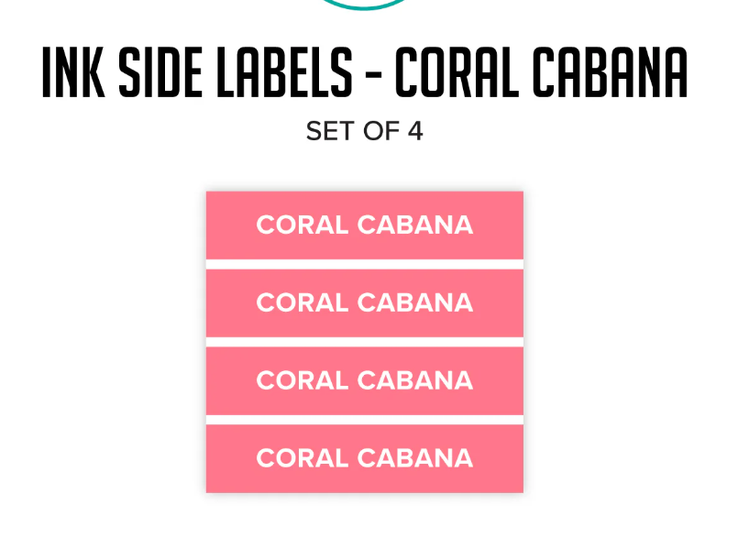Click white divider between third and fourth labels
Image resolution: width=738 pixels, height=560 pixels.
(365, 421)
